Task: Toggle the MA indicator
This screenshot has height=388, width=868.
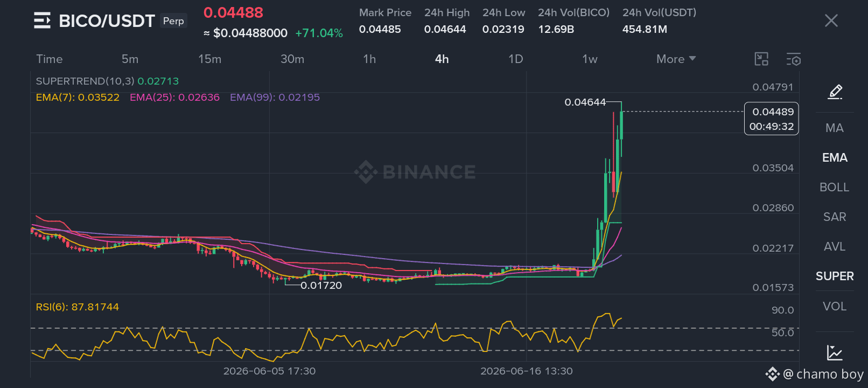Action: pos(835,128)
